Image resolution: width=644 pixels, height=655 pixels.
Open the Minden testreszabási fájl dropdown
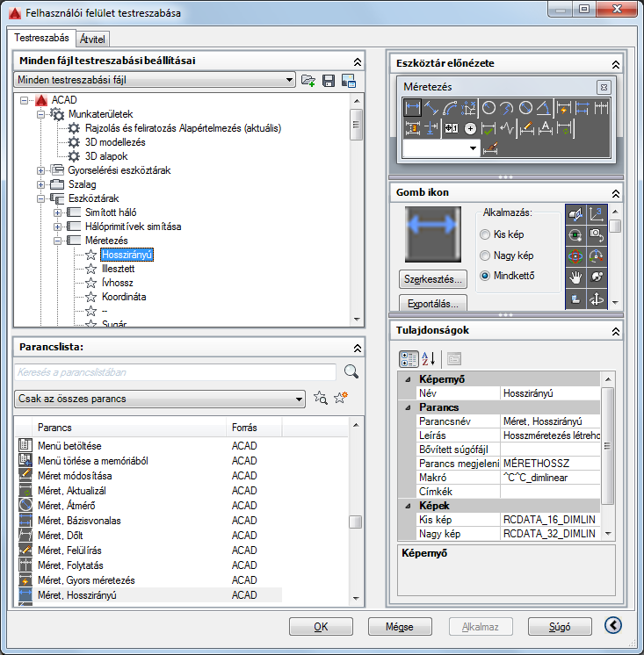tap(155, 80)
